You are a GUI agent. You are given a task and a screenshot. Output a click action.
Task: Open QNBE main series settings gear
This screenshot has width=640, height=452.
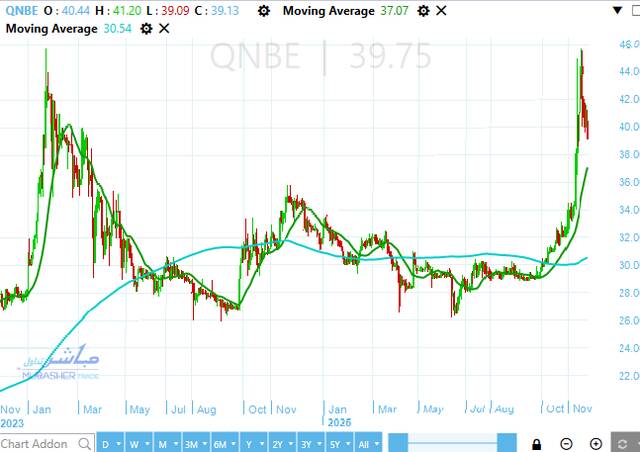[x=263, y=11]
